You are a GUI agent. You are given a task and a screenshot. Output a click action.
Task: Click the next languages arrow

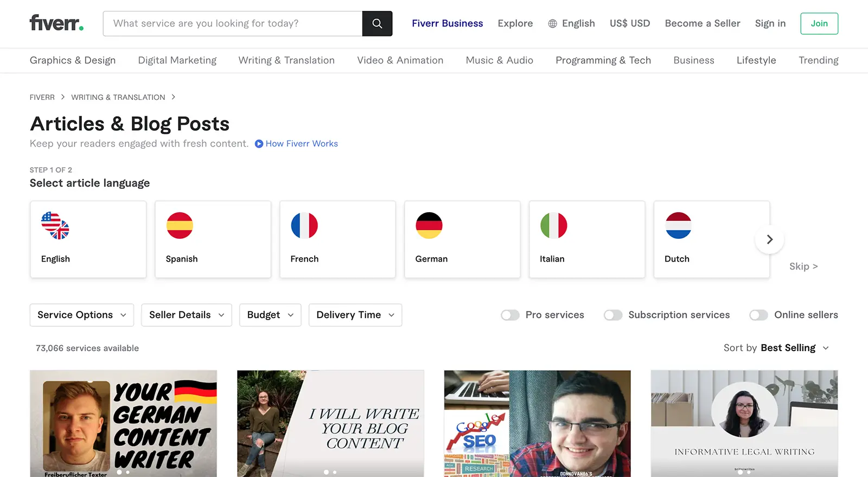pyautogui.click(x=769, y=239)
